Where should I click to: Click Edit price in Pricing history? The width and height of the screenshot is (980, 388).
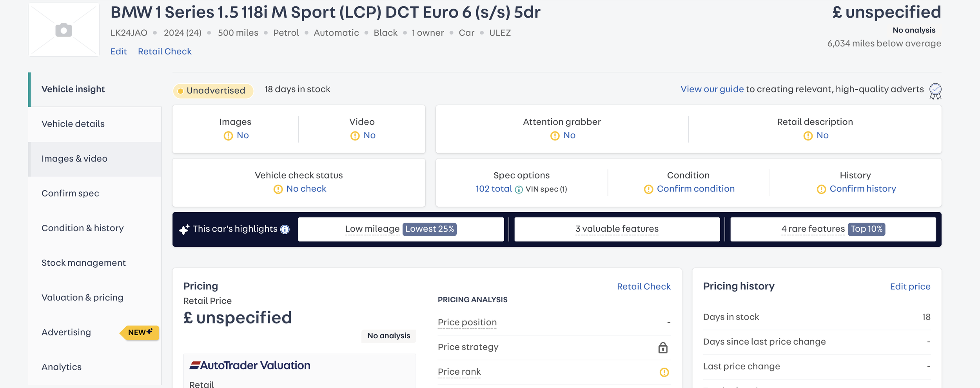910,287
